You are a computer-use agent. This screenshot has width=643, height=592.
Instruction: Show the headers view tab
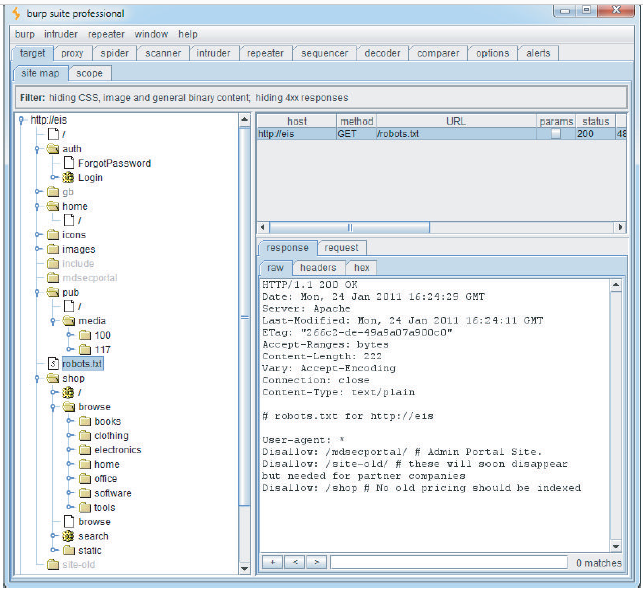point(318,268)
